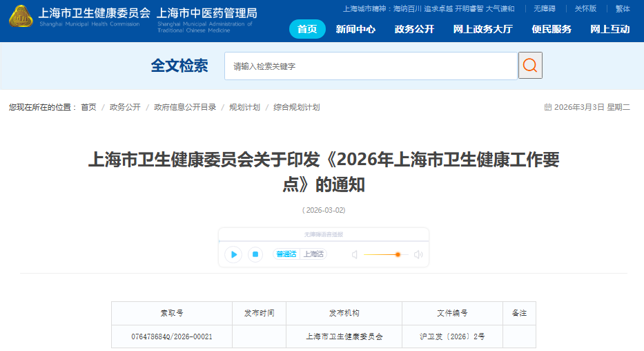Viewport: 644px width, 351px height.
Task: Open the 政务公开 menu
Action: point(414,29)
